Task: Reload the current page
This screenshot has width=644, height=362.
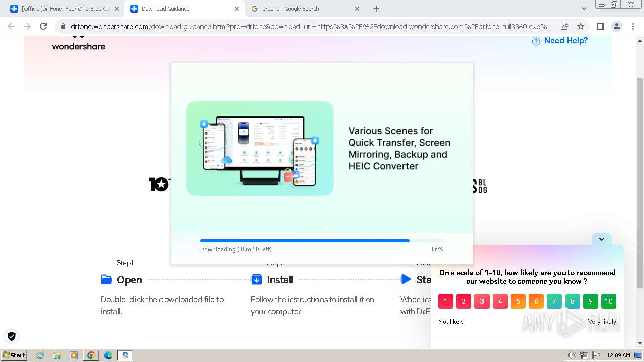Action: [x=43, y=26]
